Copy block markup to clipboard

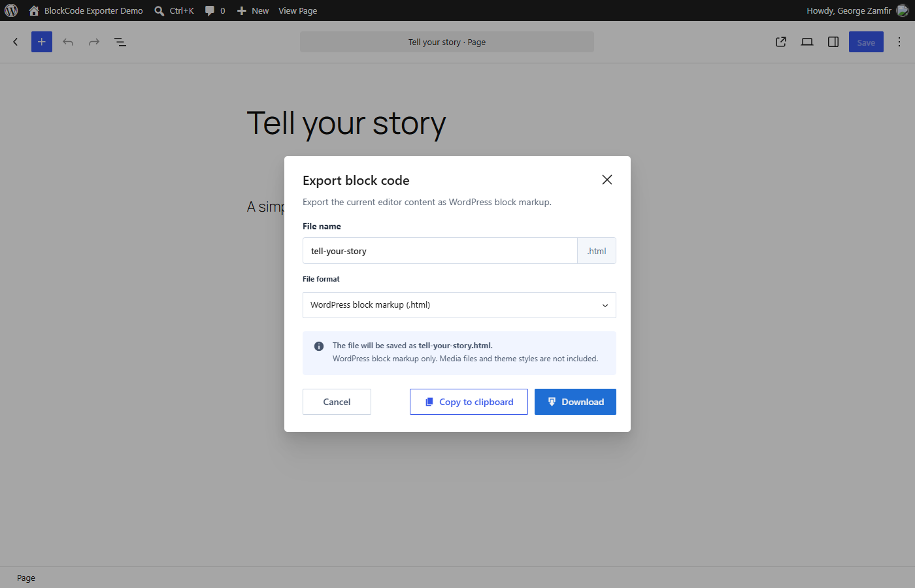[469, 402]
